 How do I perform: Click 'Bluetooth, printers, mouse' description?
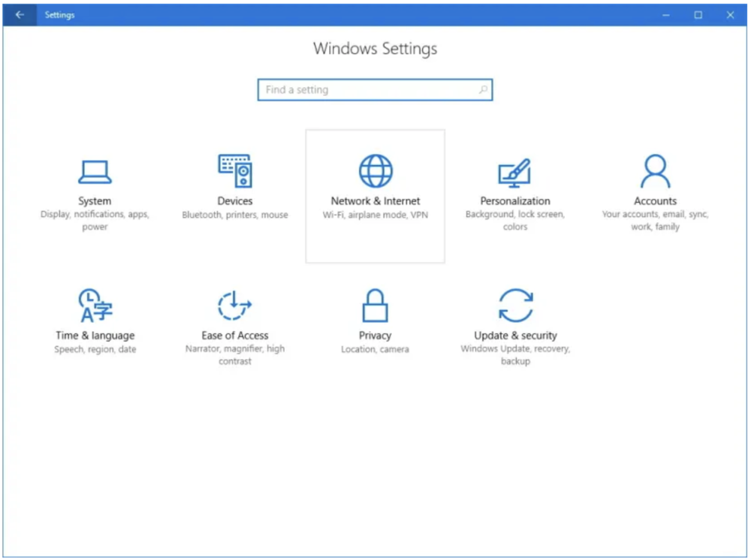[x=235, y=215]
